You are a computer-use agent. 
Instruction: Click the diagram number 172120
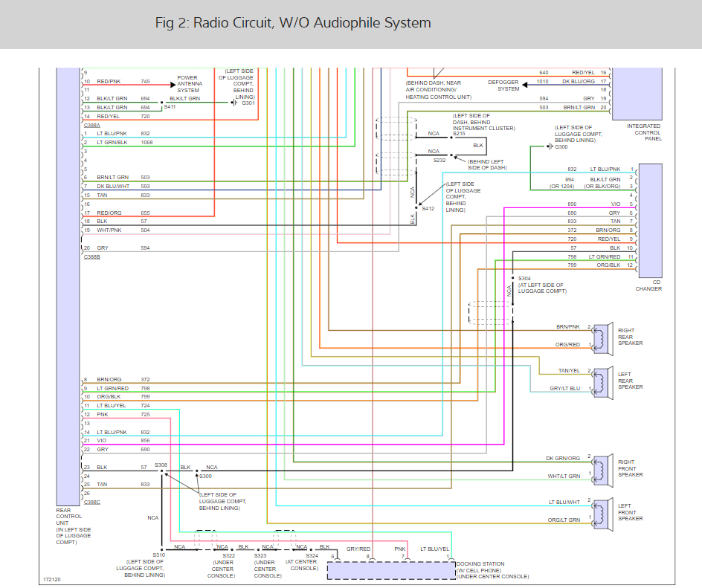click(51, 580)
